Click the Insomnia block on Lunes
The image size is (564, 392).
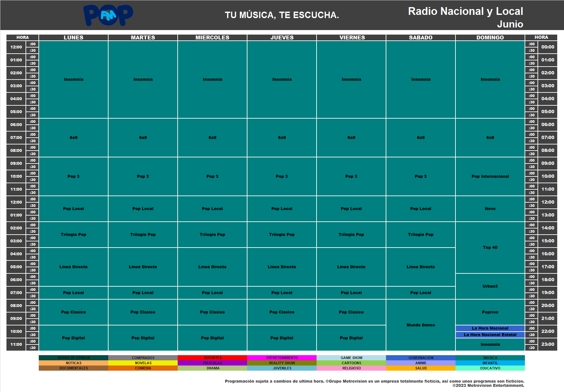(73, 79)
